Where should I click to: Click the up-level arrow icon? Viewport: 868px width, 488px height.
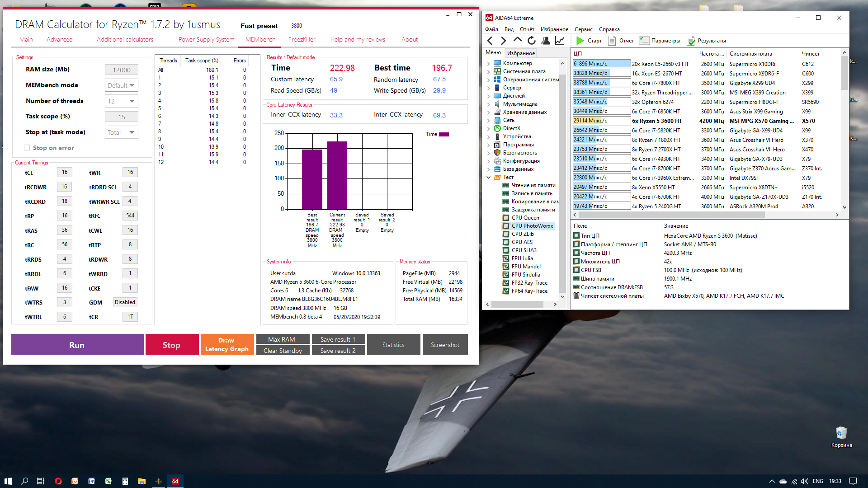(518, 40)
